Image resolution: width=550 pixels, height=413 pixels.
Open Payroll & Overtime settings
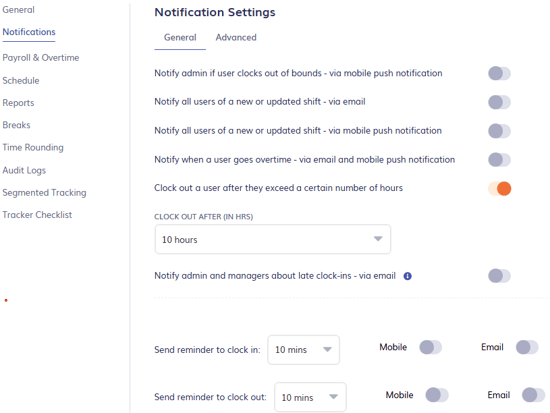(x=41, y=58)
